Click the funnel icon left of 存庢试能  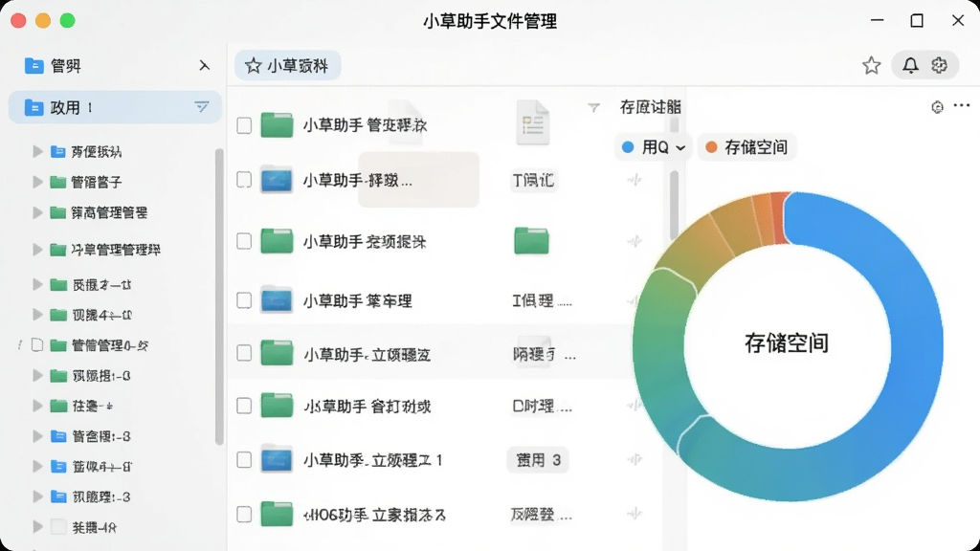point(593,108)
